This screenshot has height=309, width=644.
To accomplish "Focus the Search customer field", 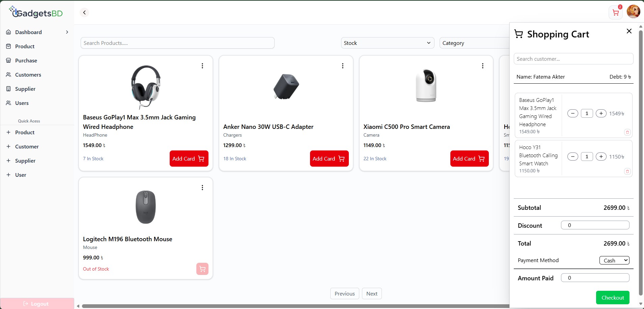I will point(573,59).
